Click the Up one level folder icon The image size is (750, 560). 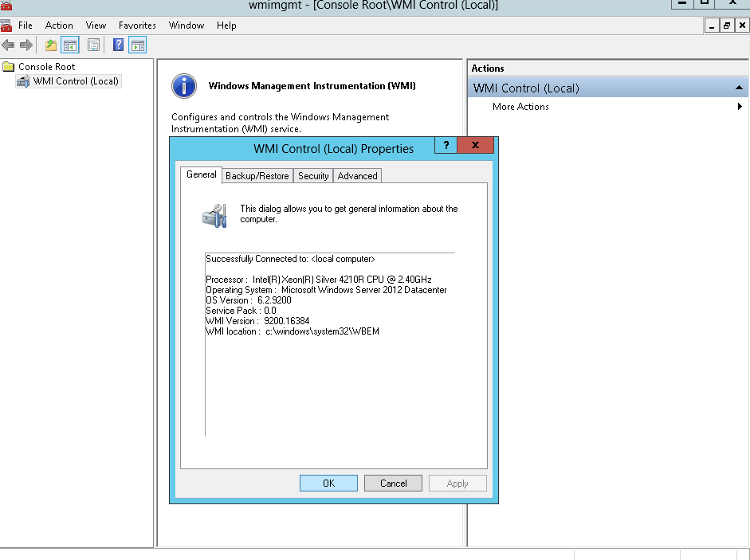(51, 45)
